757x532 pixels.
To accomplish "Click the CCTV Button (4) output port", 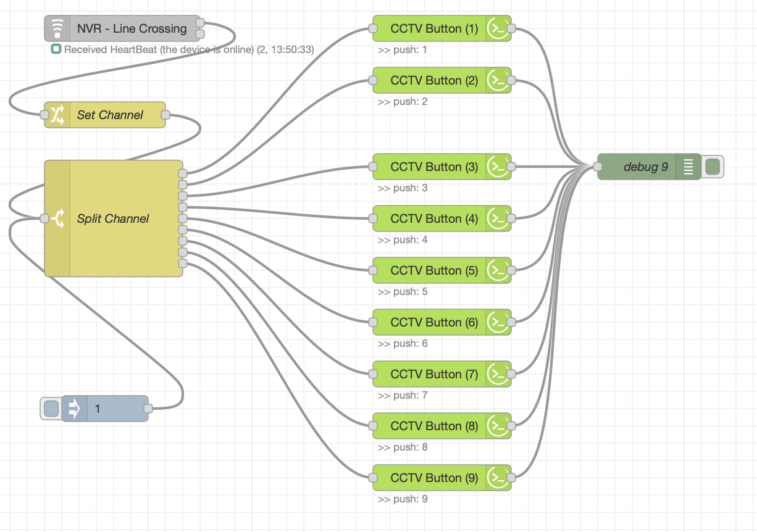I will click(x=511, y=218).
